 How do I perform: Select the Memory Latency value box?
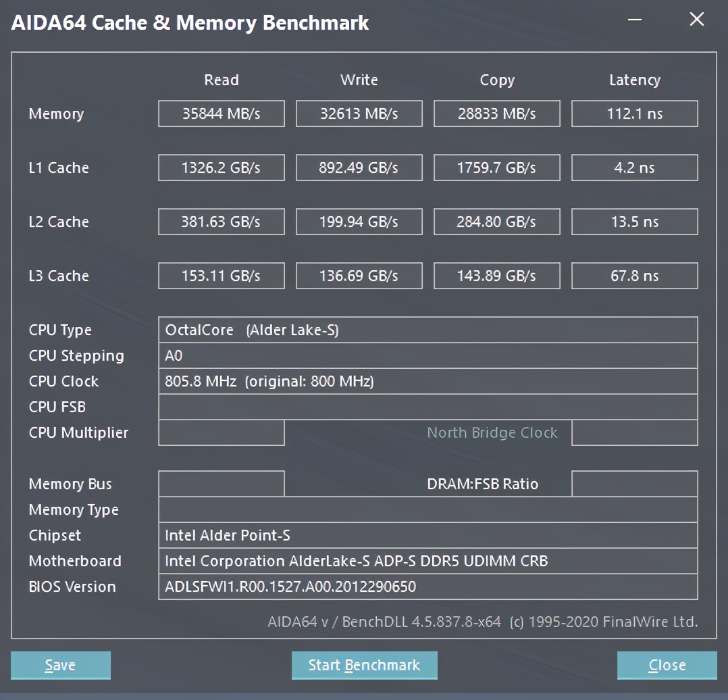634,114
